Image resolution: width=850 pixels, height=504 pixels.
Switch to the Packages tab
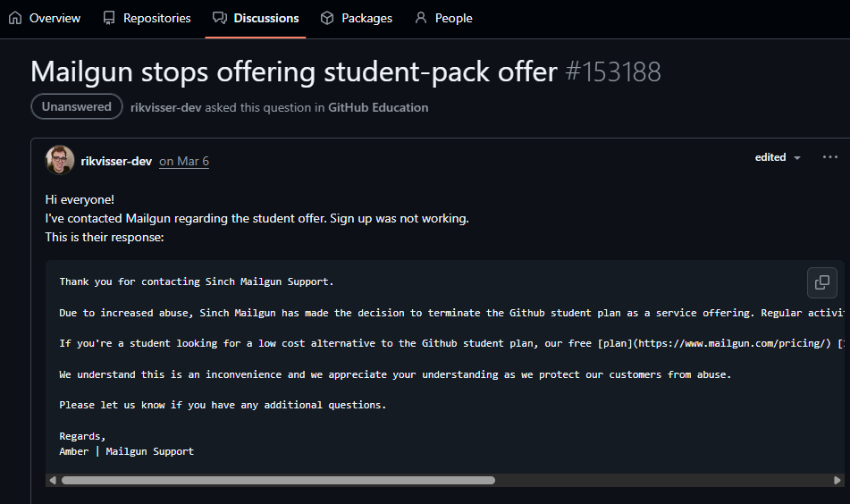[366, 18]
